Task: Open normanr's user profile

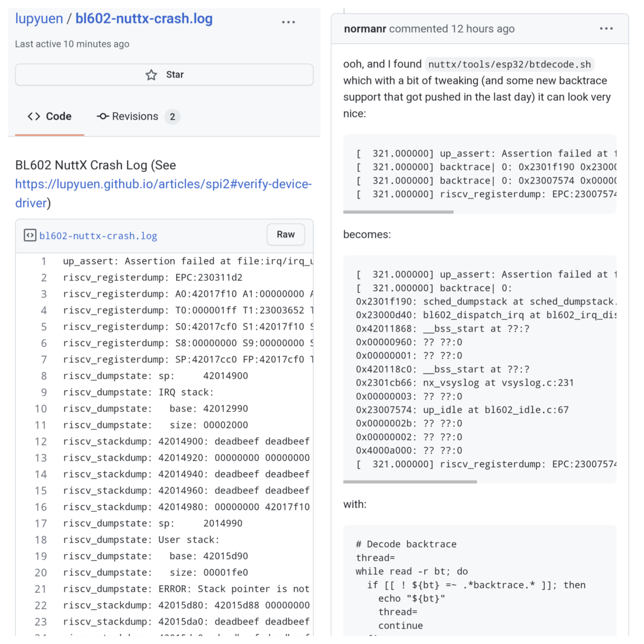Action: coord(365,29)
